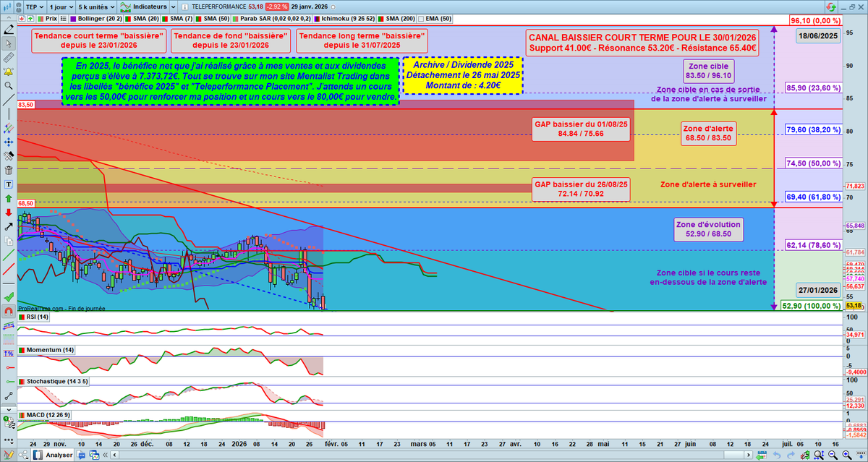Click the info icon beside TELEPERFORMANCE
Viewport: 868px width, 462px height.
point(184,7)
